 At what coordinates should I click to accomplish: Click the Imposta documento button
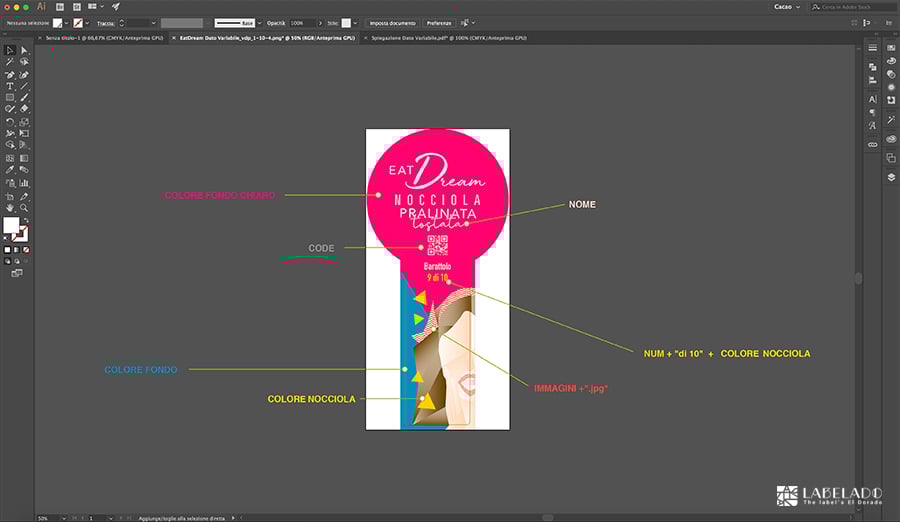point(393,24)
